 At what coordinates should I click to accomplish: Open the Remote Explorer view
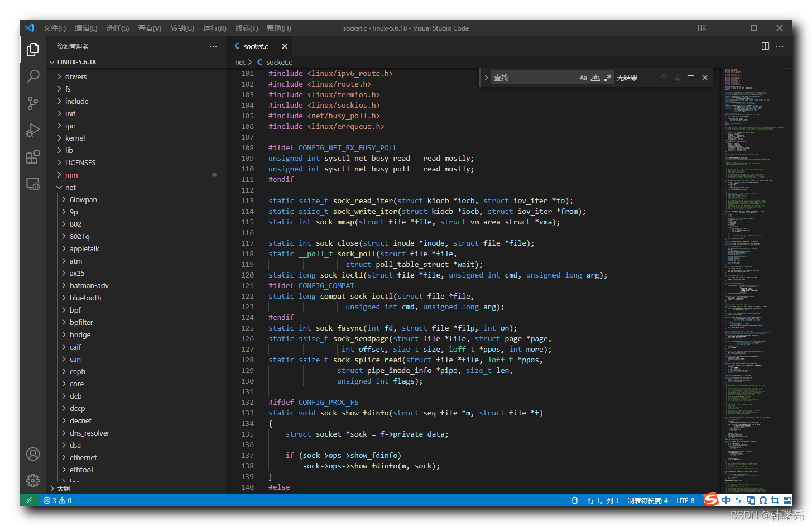(x=33, y=184)
